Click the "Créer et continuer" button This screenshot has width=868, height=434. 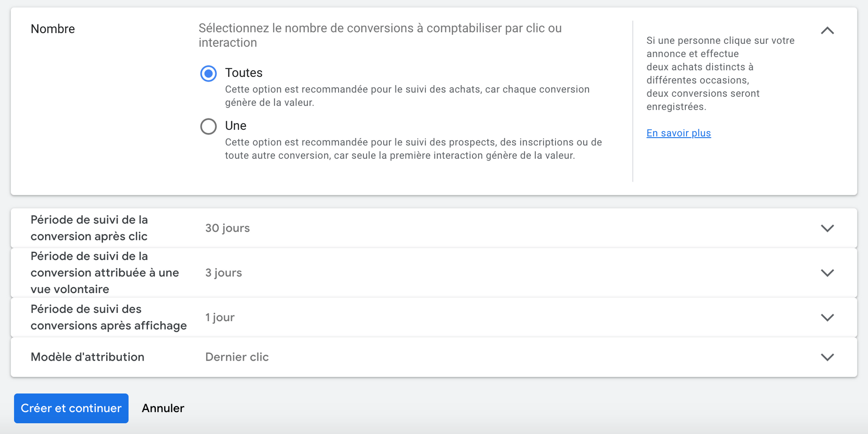click(71, 408)
